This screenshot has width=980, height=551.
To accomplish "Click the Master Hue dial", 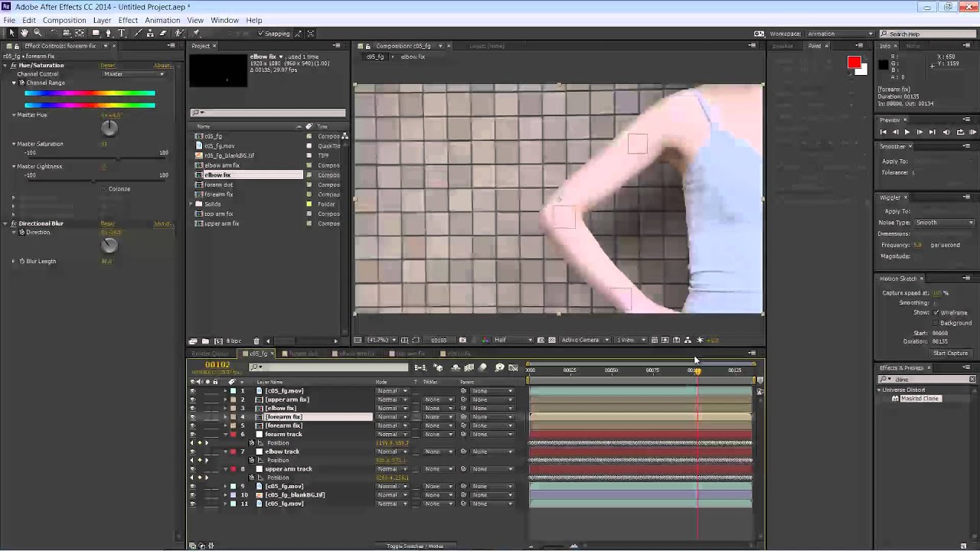I will [109, 128].
